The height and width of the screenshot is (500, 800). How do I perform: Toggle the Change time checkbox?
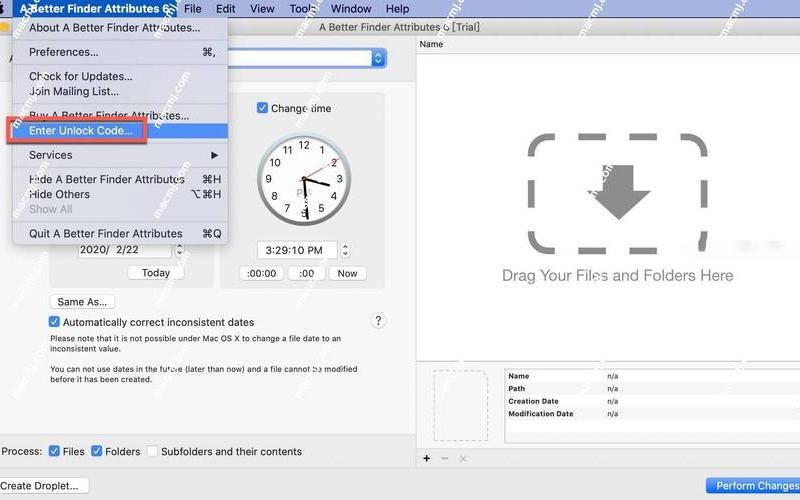263,108
